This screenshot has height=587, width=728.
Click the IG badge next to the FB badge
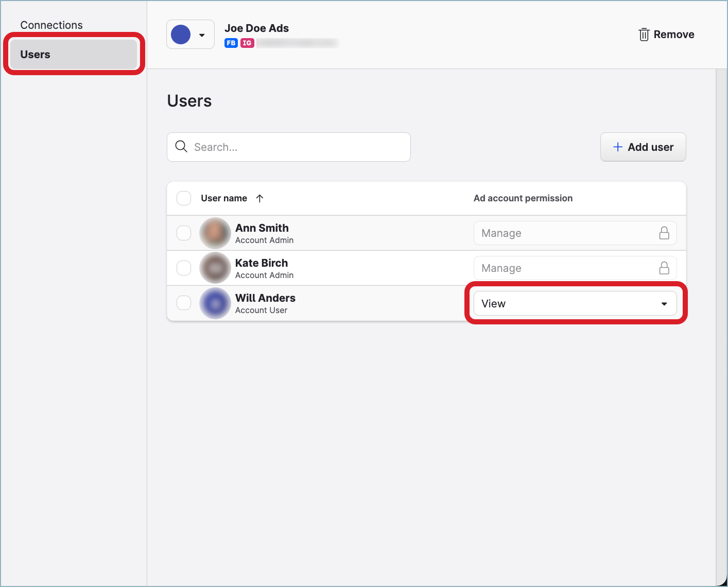coord(248,43)
